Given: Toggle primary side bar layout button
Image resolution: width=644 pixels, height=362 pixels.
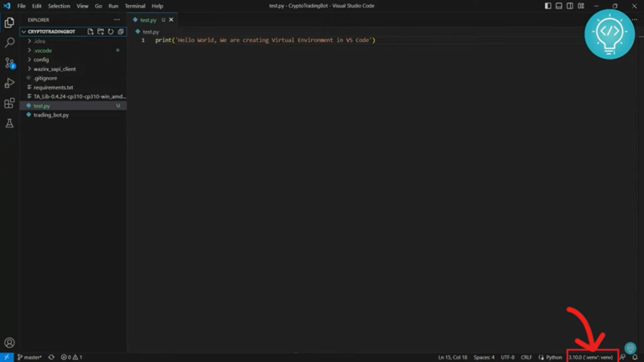Looking at the screenshot, I should (548, 6).
